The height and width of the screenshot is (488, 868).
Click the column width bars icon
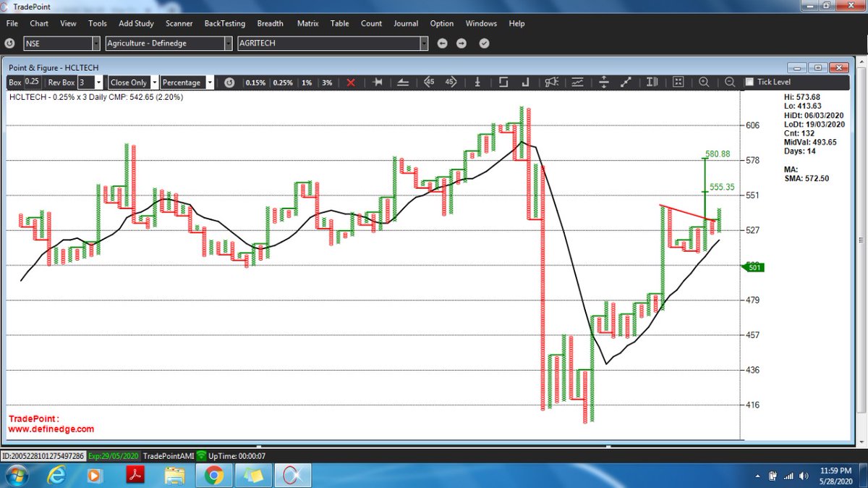pyautogui.click(x=652, y=83)
